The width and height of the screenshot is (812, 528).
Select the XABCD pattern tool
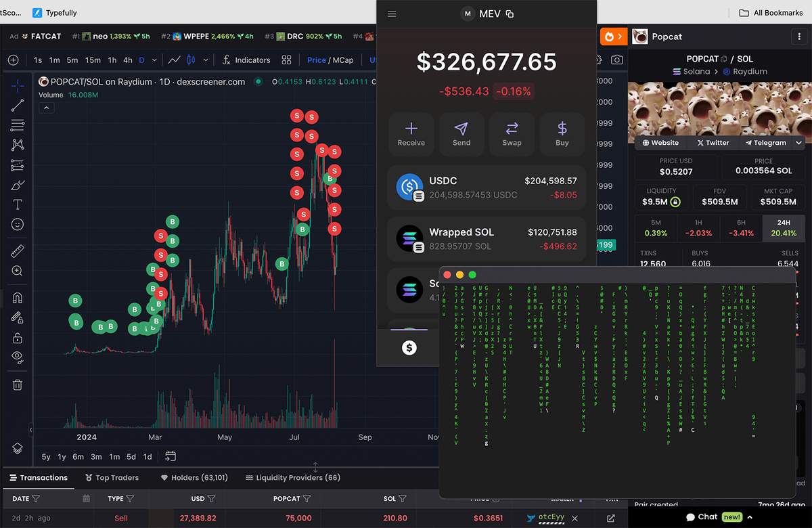click(18, 145)
